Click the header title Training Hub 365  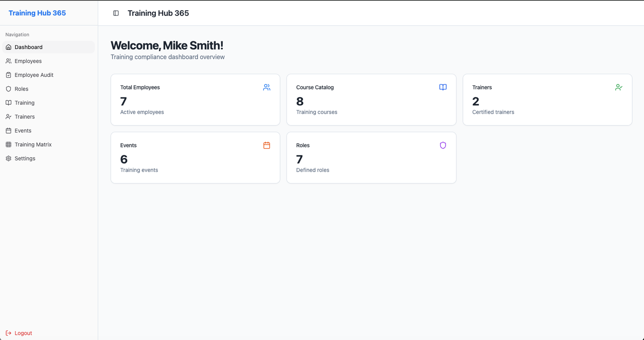click(x=158, y=13)
